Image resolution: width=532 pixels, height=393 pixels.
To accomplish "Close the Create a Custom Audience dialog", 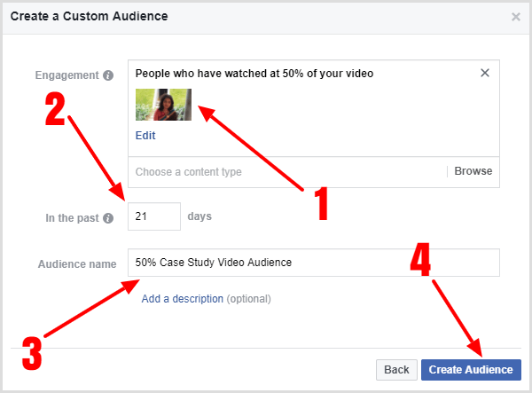I will 516,16.
